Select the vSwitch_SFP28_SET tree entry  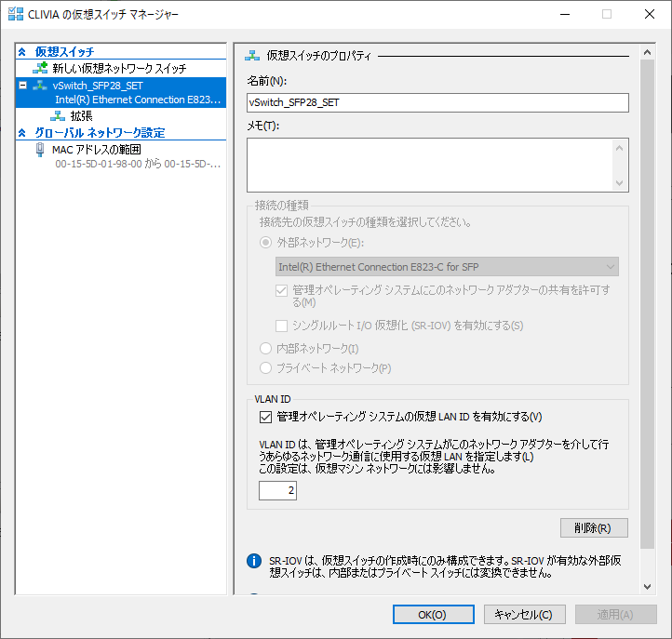(121, 92)
